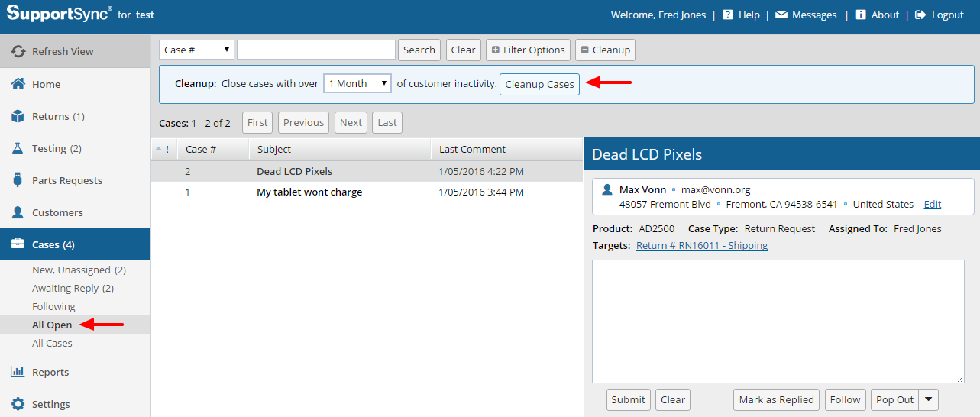Open the Case # search field dropdown
980x417 pixels.
[x=196, y=50]
